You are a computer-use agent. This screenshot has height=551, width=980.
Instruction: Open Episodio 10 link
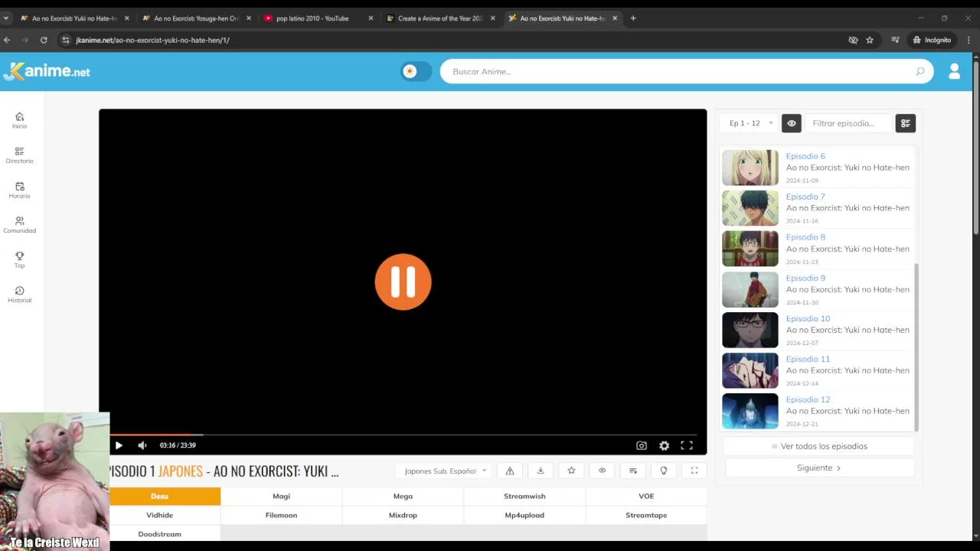click(808, 318)
